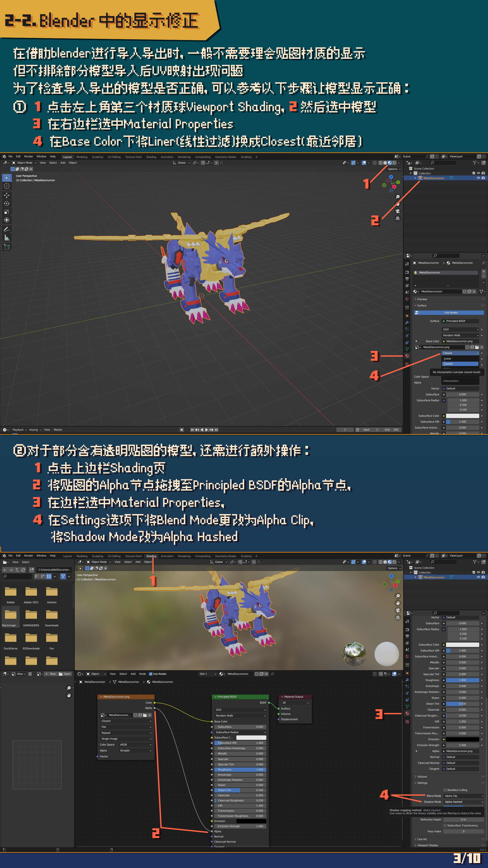Toggle camera view icon in top viewport
The image size is (488, 868).
(x=398, y=211)
